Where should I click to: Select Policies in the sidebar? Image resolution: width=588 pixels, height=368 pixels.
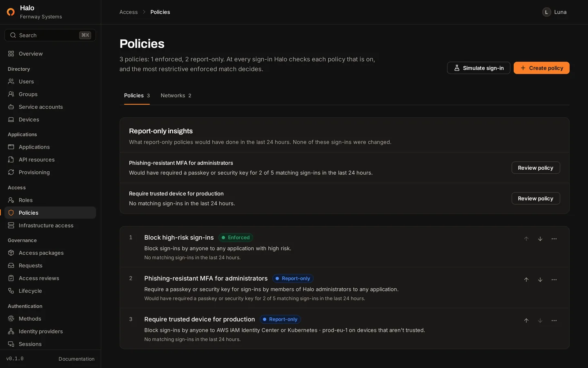click(x=50, y=213)
